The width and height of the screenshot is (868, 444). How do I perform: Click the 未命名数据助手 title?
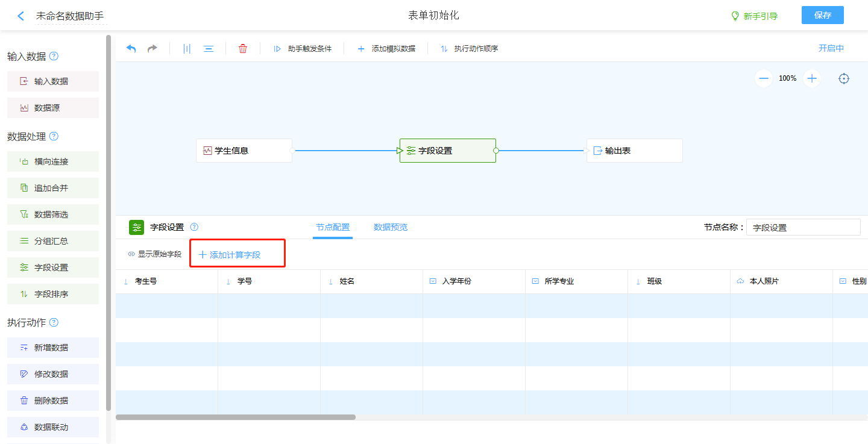click(x=70, y=16)
